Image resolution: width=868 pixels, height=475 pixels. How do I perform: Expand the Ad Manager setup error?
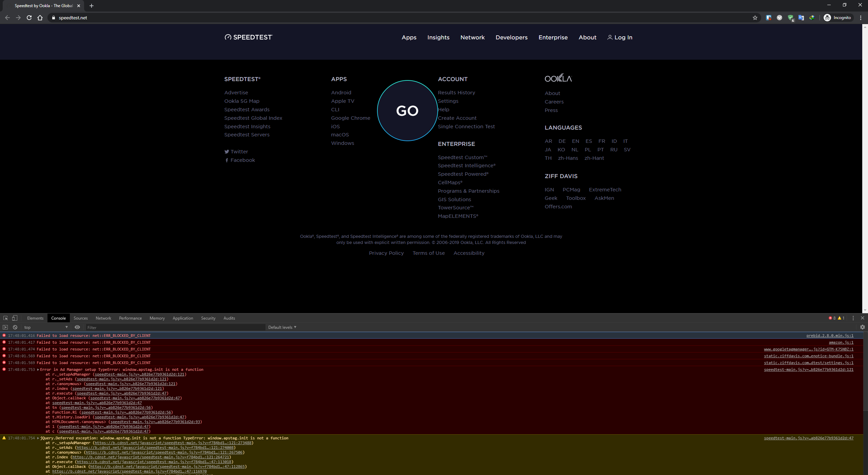(38, 369)
